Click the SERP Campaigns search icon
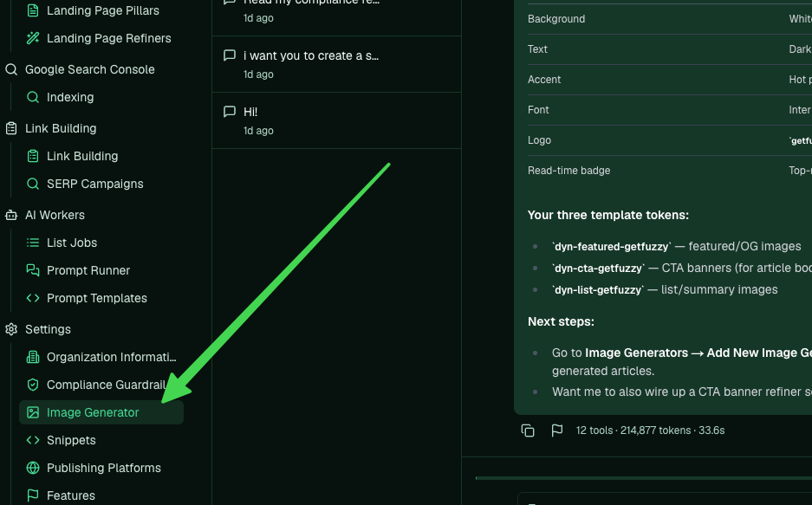Image resolution: width=812 pixels, height=505 pixels. click(x=33, y=184)
